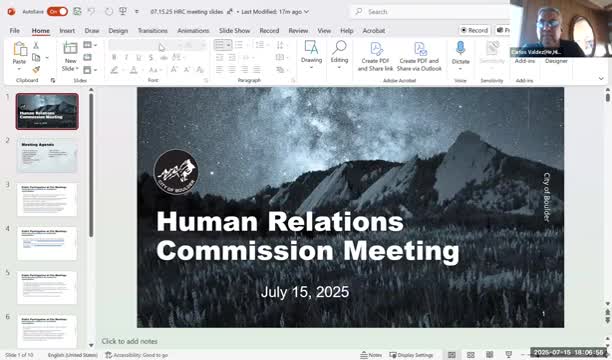Click the Record button at top right
The width and height of the screenshot is (612, 360).
[474, 30]
